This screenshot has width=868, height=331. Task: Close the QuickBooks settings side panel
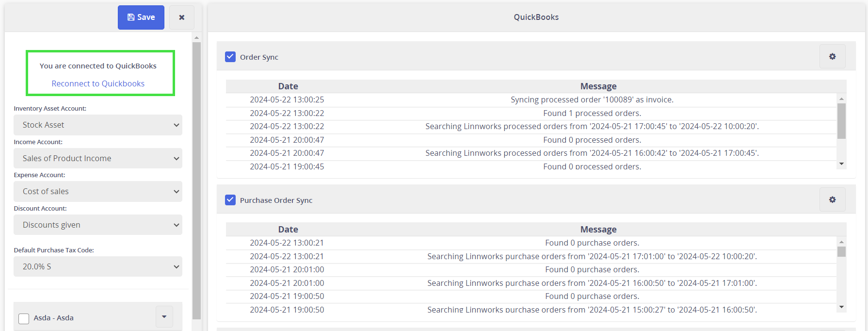click(182, 17)
